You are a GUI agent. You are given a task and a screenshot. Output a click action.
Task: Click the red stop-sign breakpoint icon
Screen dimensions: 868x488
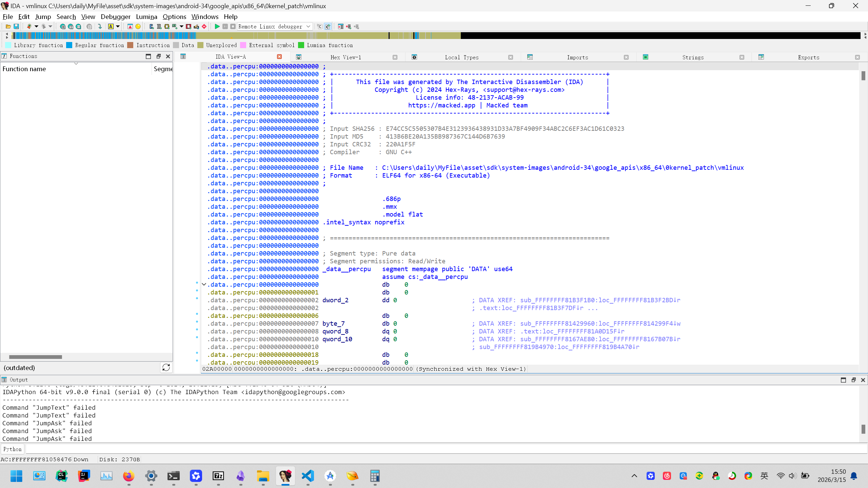(204, 26)
